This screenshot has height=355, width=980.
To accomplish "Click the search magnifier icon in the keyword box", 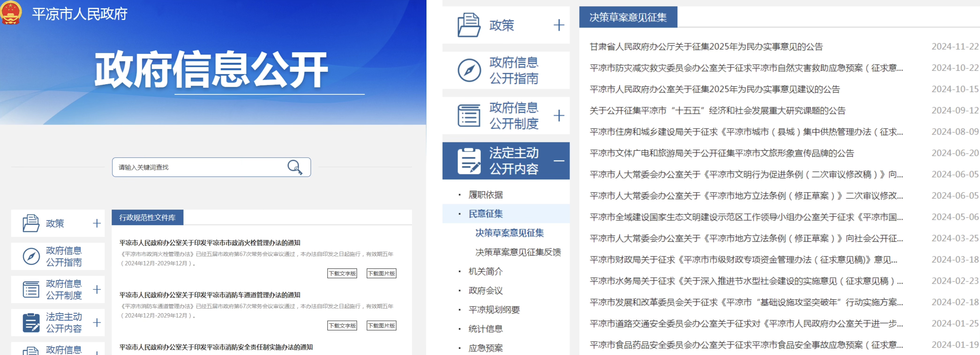I will pyautogui.click(x=295, y=167).
